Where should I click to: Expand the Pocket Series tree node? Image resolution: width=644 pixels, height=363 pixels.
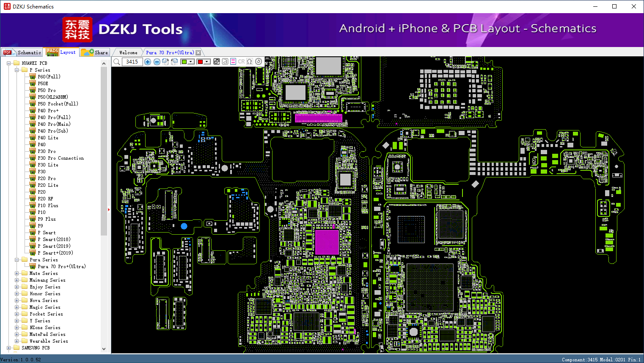[17, 314]
